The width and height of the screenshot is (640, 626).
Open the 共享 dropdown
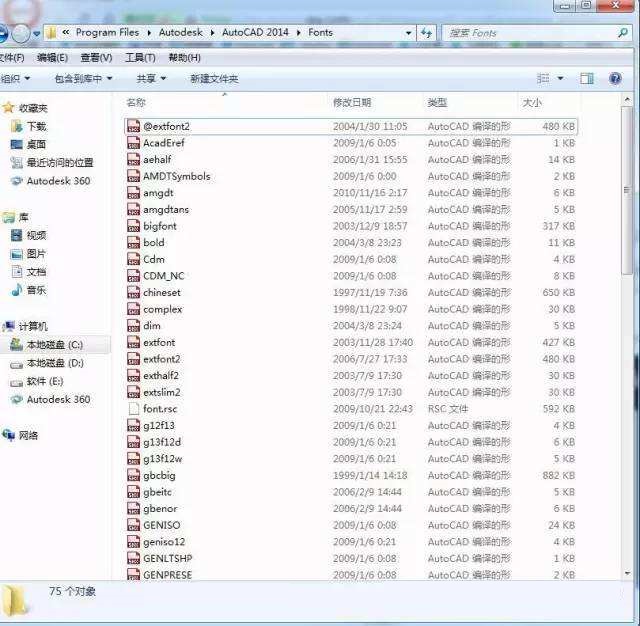151,78
